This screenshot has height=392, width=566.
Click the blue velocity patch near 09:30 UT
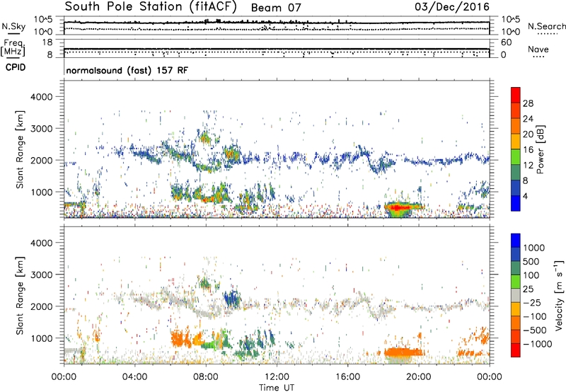[x=231, y=299]
